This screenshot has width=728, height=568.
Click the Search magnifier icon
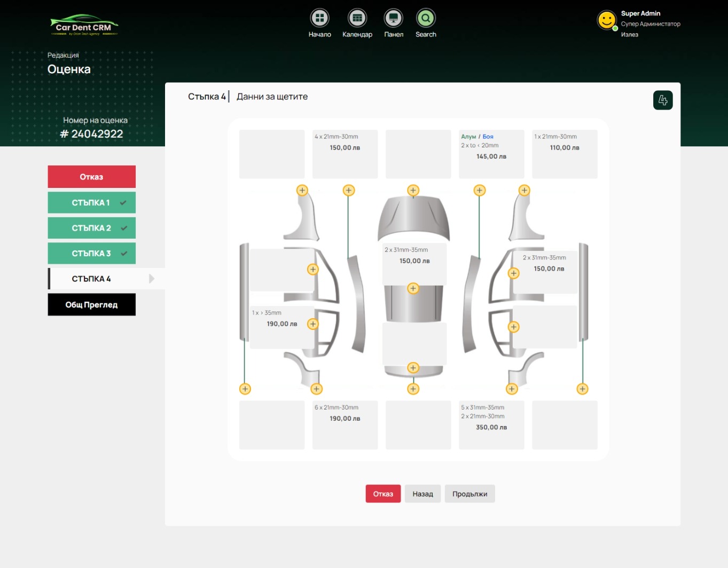coord(426,18)
